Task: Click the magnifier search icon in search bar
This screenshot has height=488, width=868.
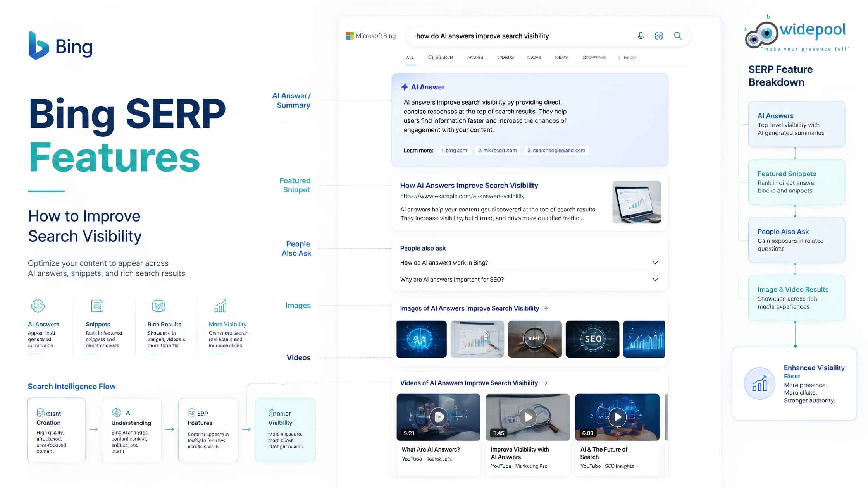Action: (x=677, y=36)
